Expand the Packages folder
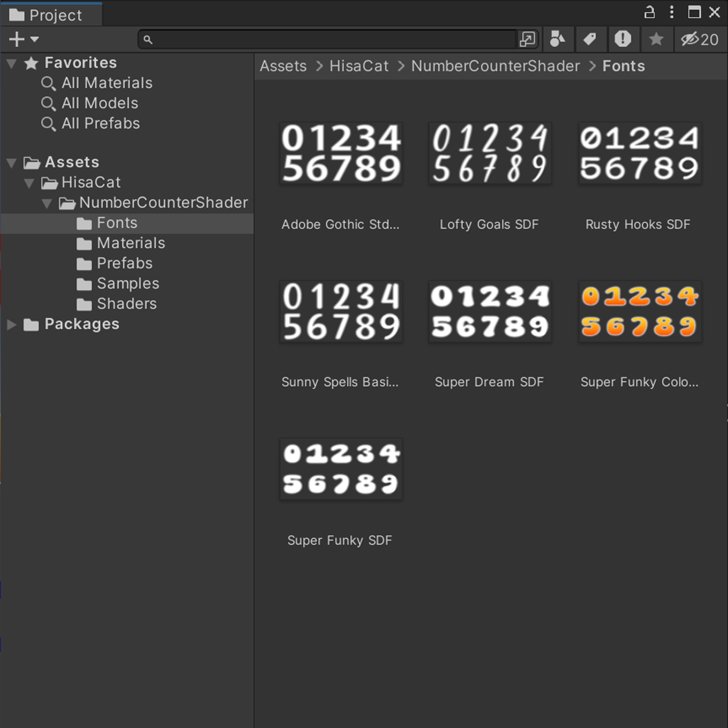Screen dimensions: 728x728 click(x=11, y=325)
